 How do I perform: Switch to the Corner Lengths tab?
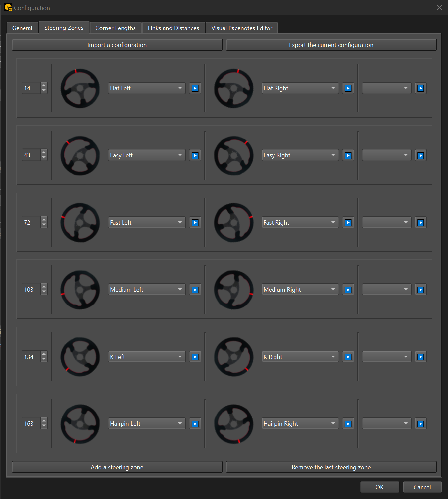coord(116,28)
